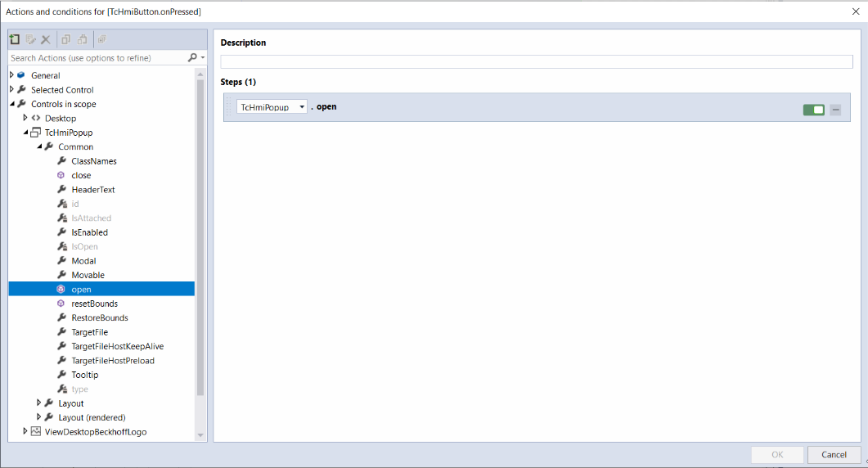The width and height of the screenshot is (868, 468).
Task: Expand the Selected Control node
Action: click(11, 89)
